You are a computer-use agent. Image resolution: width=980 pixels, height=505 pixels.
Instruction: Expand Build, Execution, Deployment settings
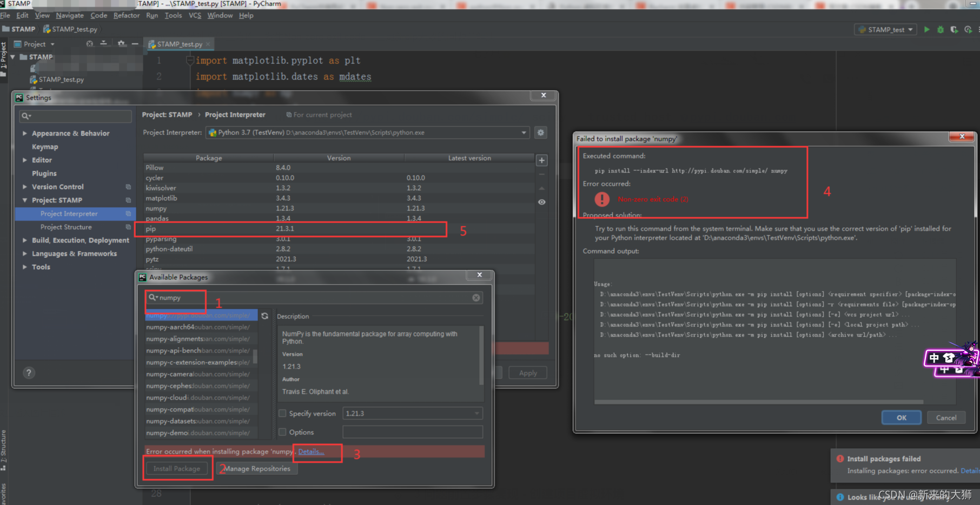25,240
